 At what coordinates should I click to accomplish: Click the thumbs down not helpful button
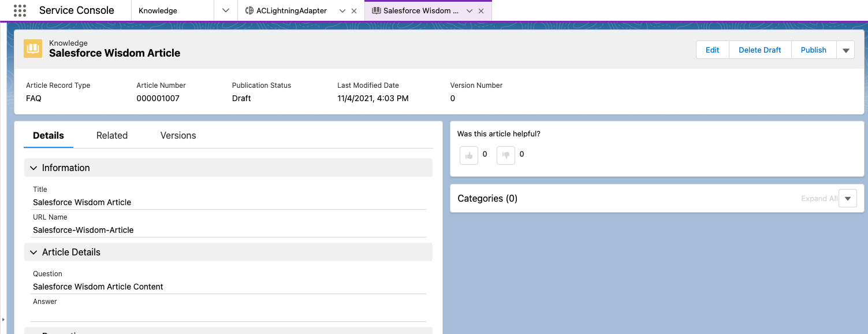click(x=506, y=155)
